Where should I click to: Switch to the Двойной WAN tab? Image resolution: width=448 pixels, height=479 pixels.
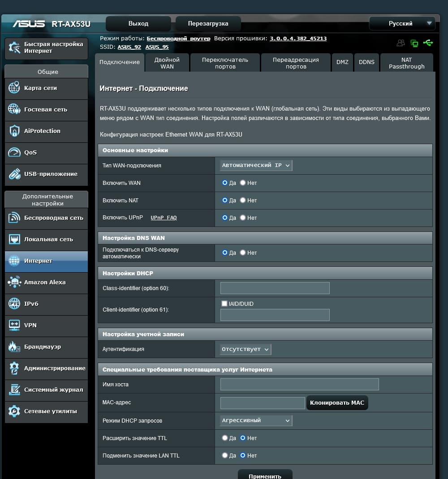(167, 63)
